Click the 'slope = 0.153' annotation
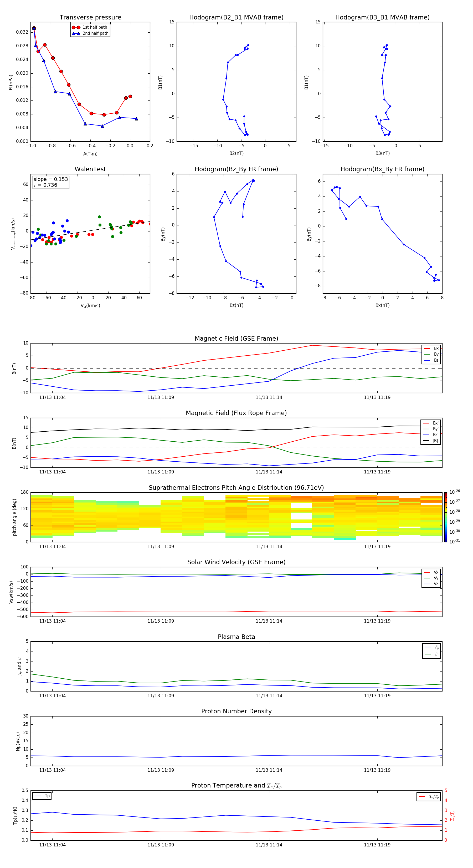Viewport: 473px width, 868px height. pos(51,179)
